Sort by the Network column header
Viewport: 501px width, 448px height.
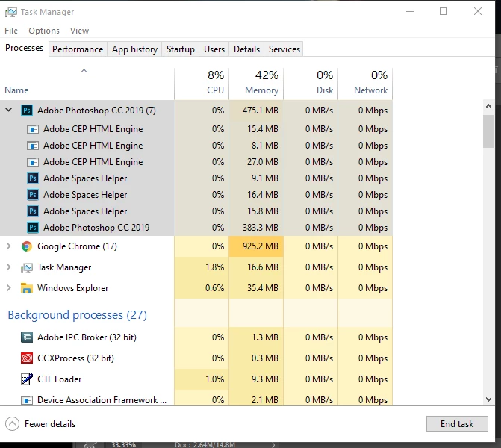pos(365,83)
